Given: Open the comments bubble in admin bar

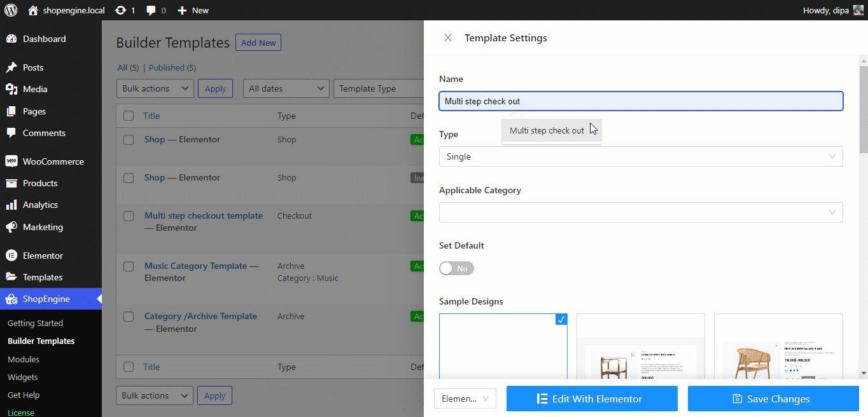Looking at the screenshot, I should [151, 10].
